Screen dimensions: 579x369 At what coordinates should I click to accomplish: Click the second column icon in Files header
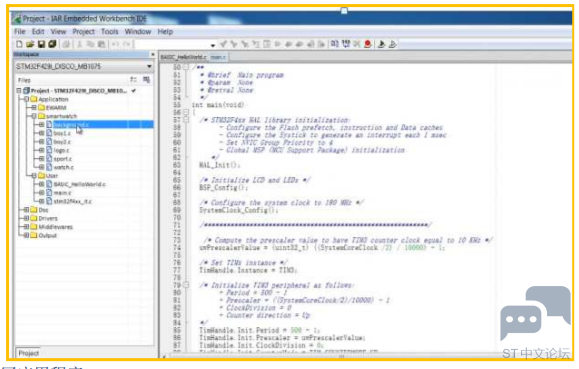[146, 79]
